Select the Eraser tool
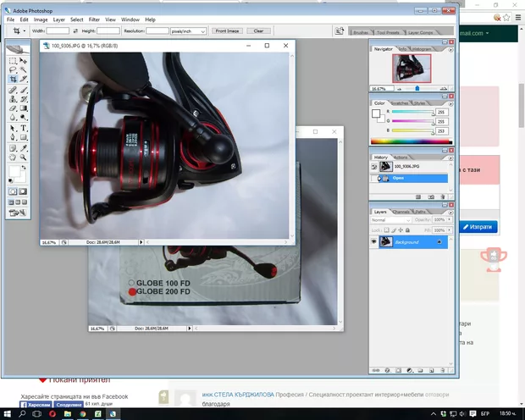Viewport: 525px width, 420px height. pyautogui.click(x=13, y=108)
